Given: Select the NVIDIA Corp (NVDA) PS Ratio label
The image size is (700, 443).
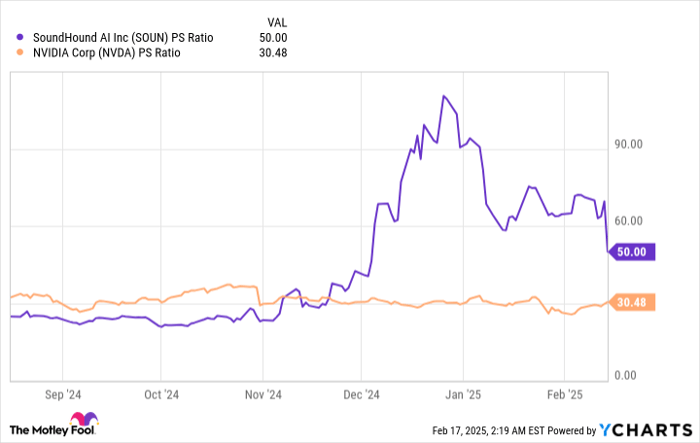Looking at the screenshot, I should (107, 53).
